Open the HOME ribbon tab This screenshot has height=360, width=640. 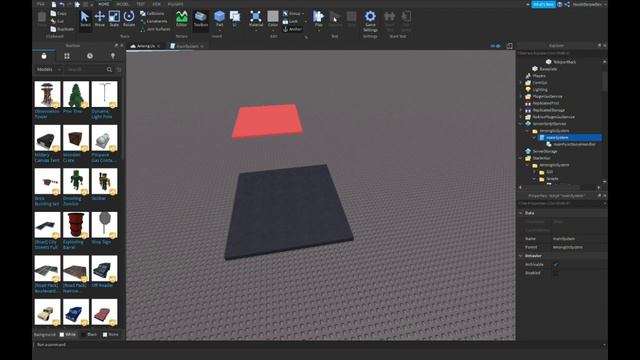click(x=104, y=4)
